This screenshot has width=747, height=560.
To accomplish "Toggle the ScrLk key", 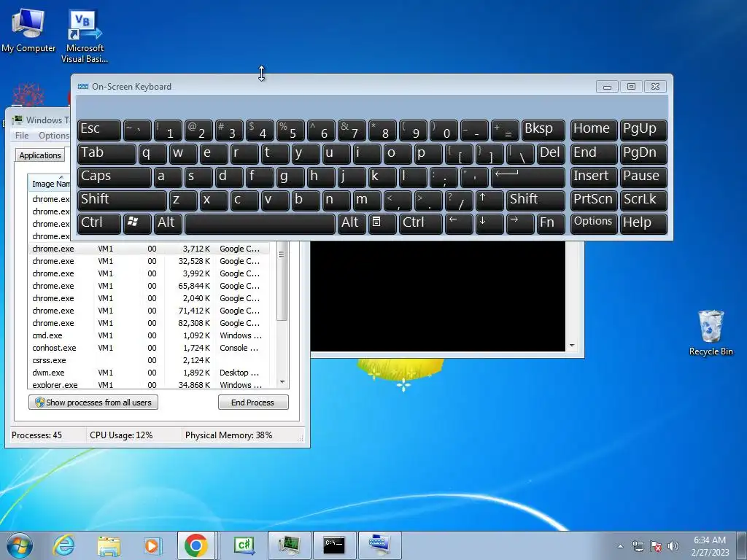I will click(643, 200).
